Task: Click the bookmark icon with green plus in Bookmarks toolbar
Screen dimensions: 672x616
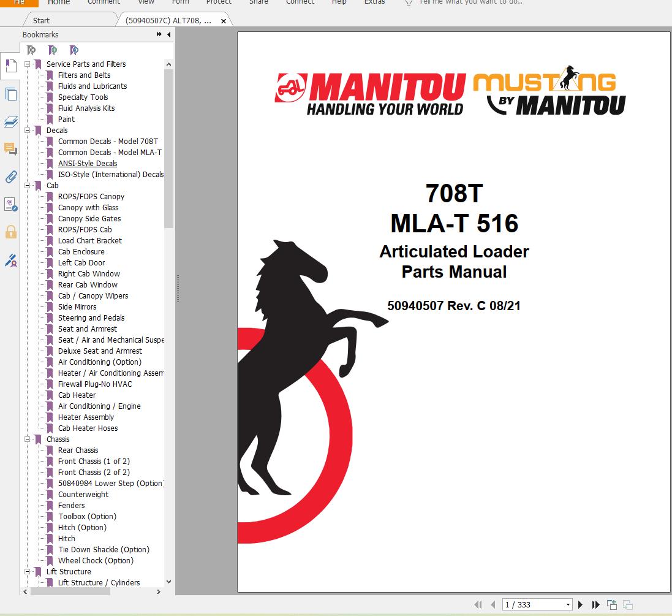Action: point(53,50)
